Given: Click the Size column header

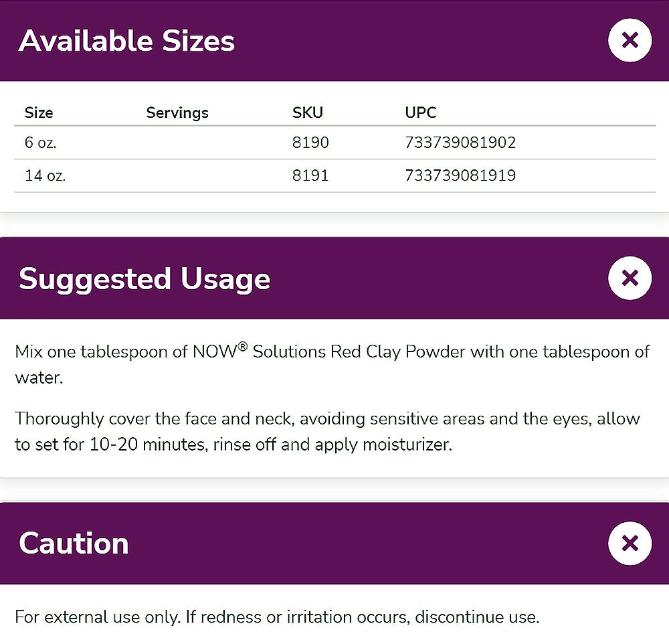Looking at the screenshot, I should (39, 112).
